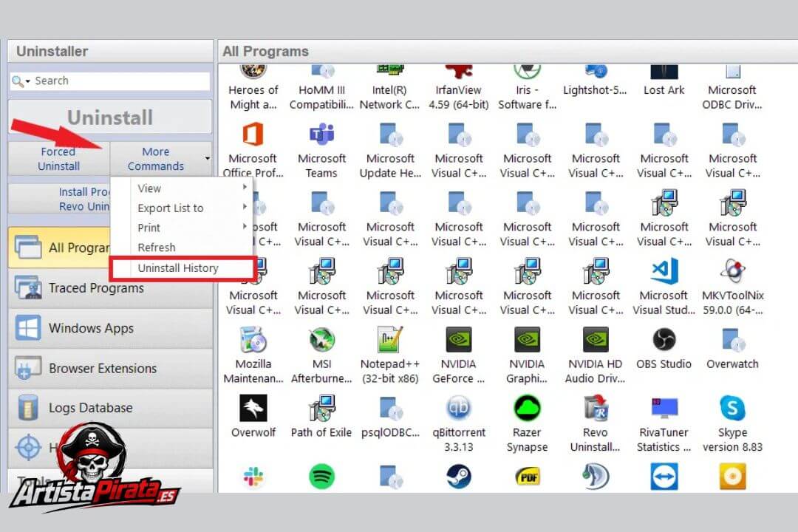Image resolution: width=798 pixels, height=532 pixels.
Task: Open the Windows Apps section
Action: pos(110,328)
